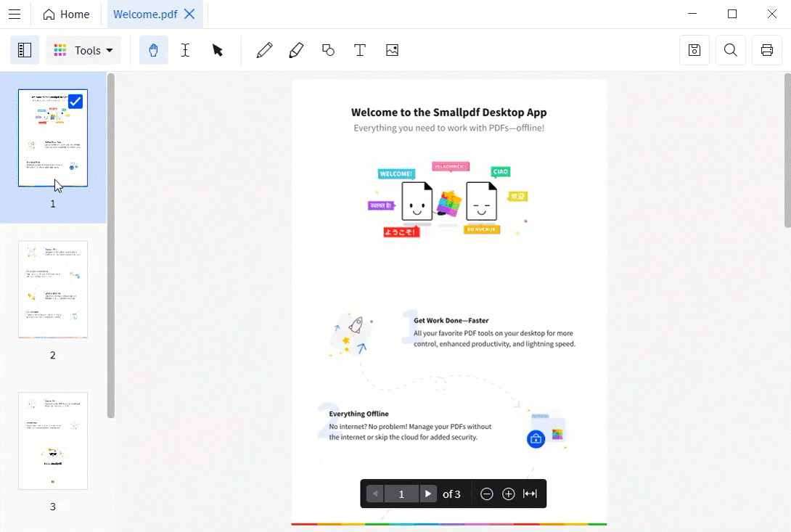Click the thumbnail panel scrollbar
This screenshot has height=532, width=791.
coord(111,246)
